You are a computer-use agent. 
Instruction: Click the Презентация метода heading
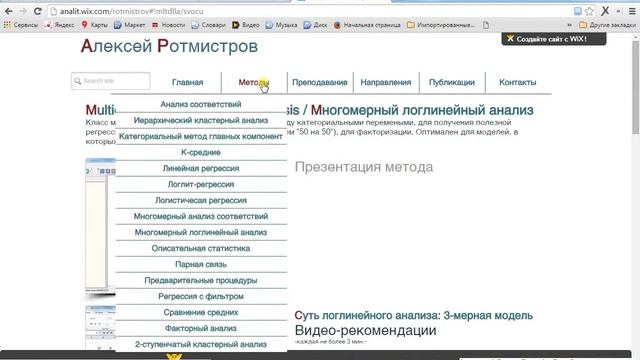click(364, 167)
